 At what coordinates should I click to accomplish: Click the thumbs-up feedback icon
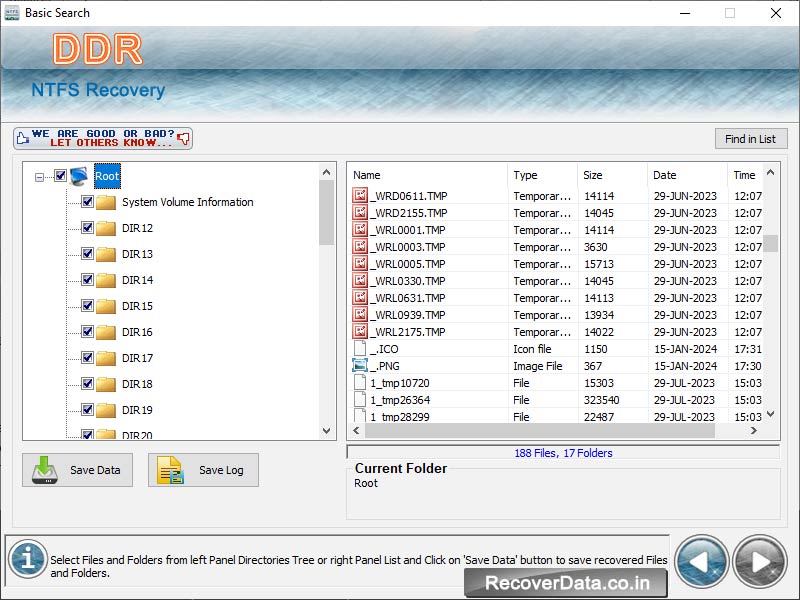[22, 137]
